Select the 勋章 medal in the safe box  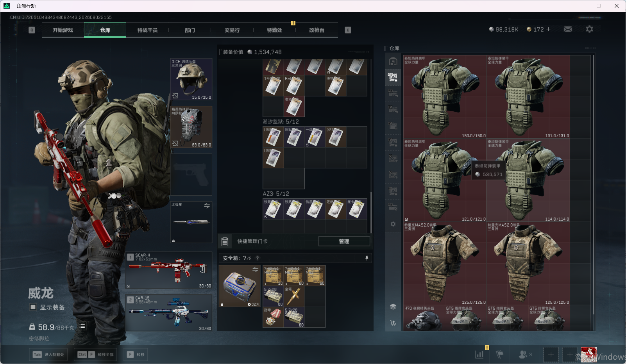coord(273,317)
